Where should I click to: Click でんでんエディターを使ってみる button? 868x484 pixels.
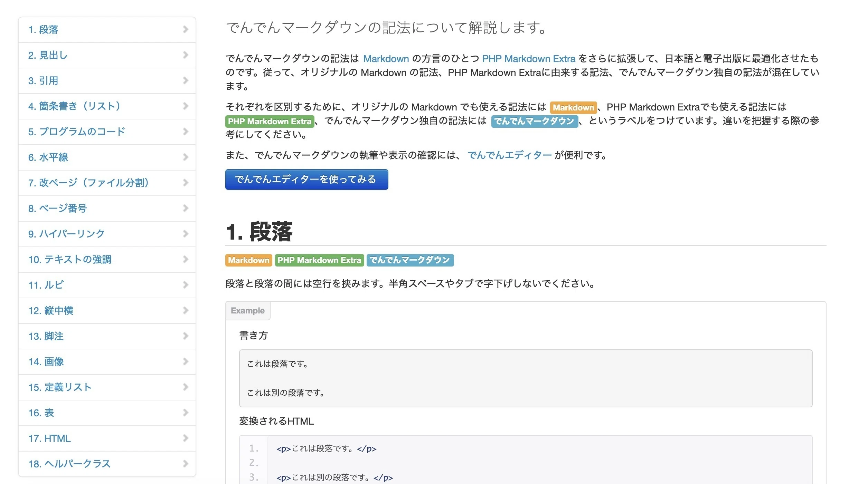click(306, 179)
